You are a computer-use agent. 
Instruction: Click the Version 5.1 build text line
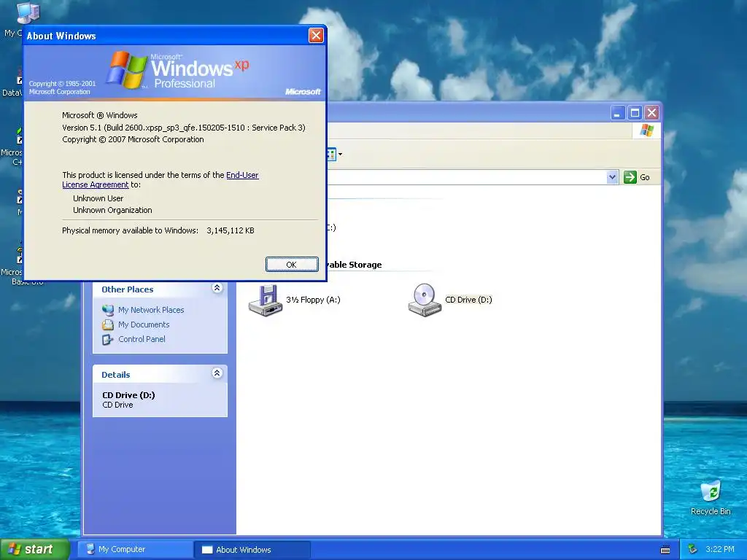pos(184,128)
